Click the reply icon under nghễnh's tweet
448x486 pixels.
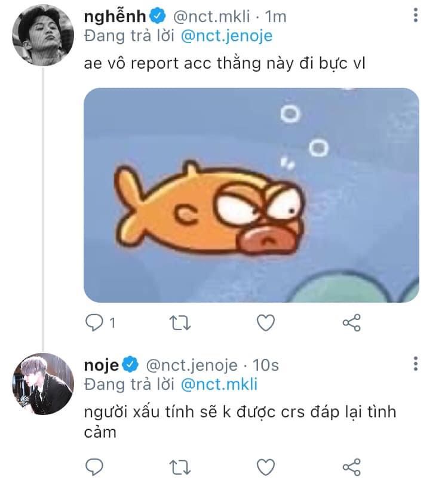pyautogui.click(x=94, y=323)
